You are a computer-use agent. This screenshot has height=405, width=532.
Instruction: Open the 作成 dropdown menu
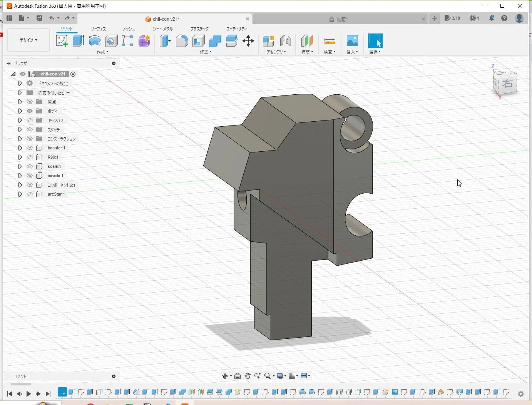[x=102, y=52]
